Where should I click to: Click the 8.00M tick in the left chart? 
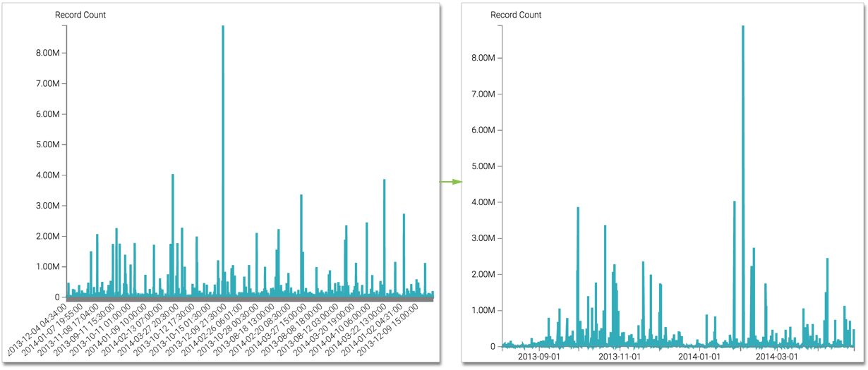click(47, 53)
